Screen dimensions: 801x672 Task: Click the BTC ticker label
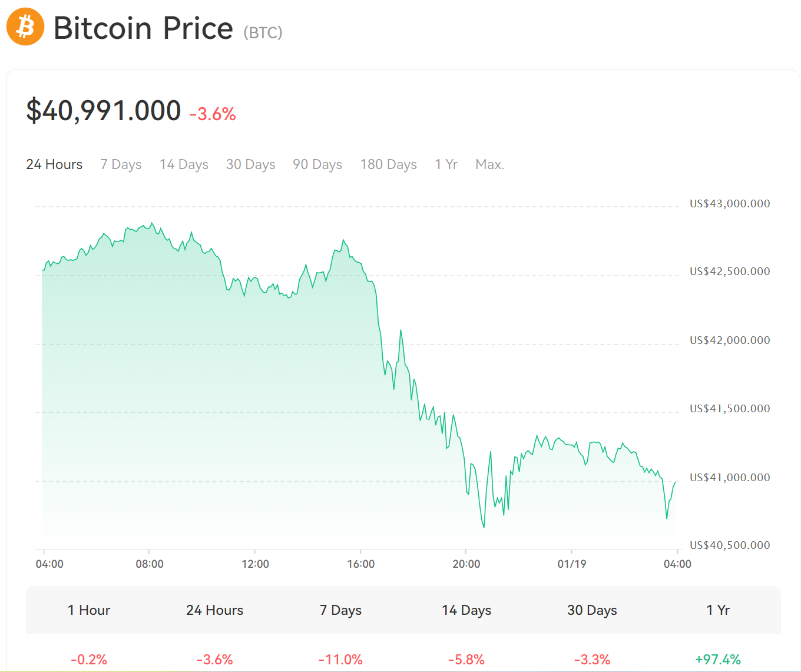pos(261,32)
